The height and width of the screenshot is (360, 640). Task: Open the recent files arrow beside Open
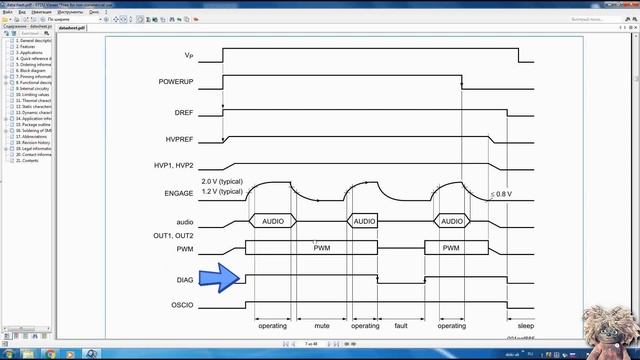(10, 19)
